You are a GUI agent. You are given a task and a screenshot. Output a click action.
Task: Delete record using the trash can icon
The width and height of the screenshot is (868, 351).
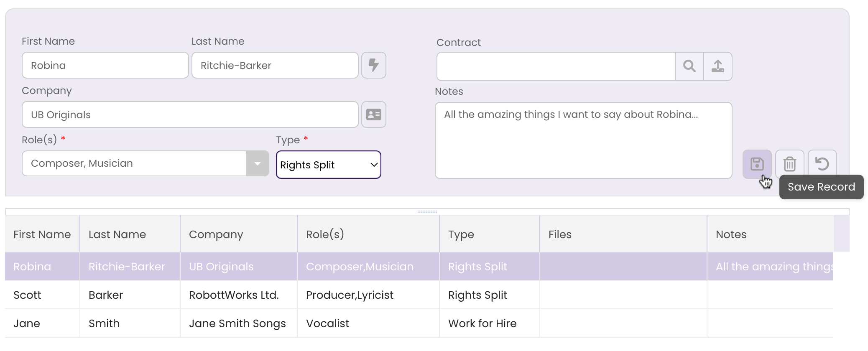789,164
